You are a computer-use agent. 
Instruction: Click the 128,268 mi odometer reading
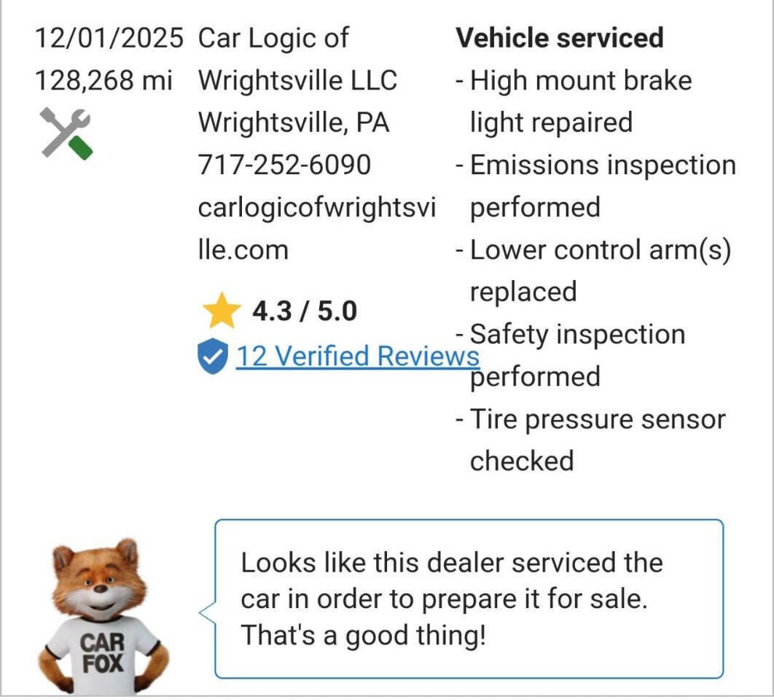pyautogui.click(x=103, y=80)
